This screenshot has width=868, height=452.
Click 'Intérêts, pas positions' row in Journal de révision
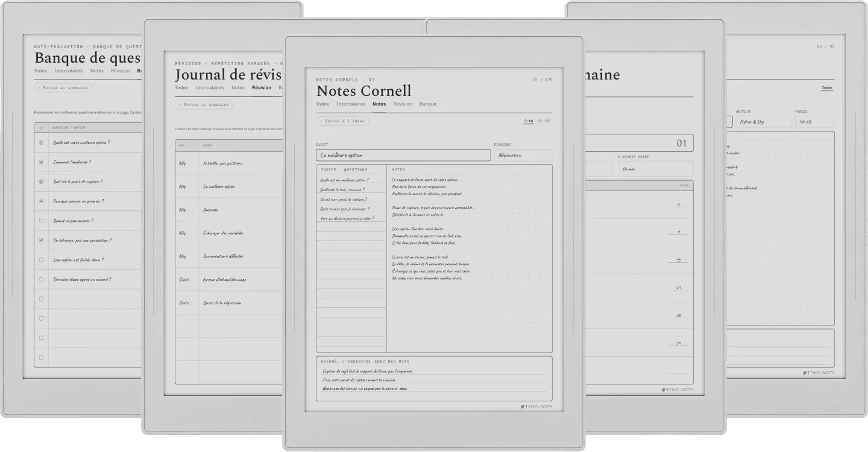[x=229, y=163]
